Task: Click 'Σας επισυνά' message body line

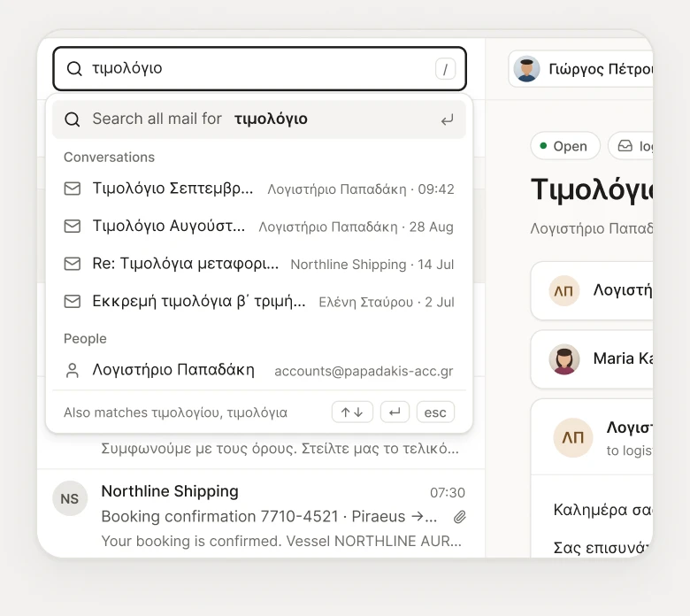Action: coord(603,547)
